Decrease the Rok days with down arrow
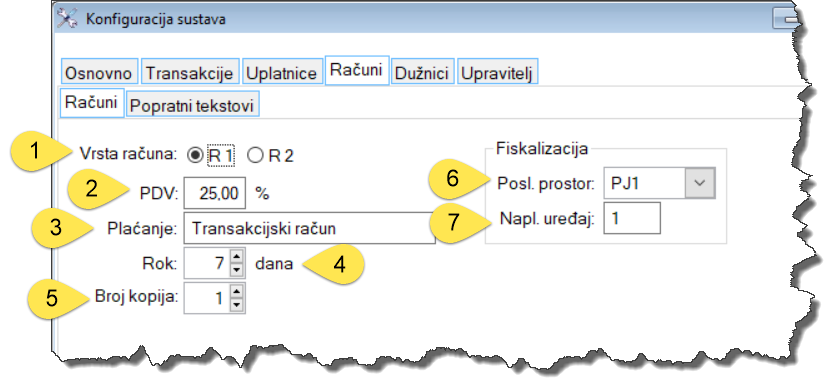The width and height of the screenshot is (837, 391). (x=236, y=270)
